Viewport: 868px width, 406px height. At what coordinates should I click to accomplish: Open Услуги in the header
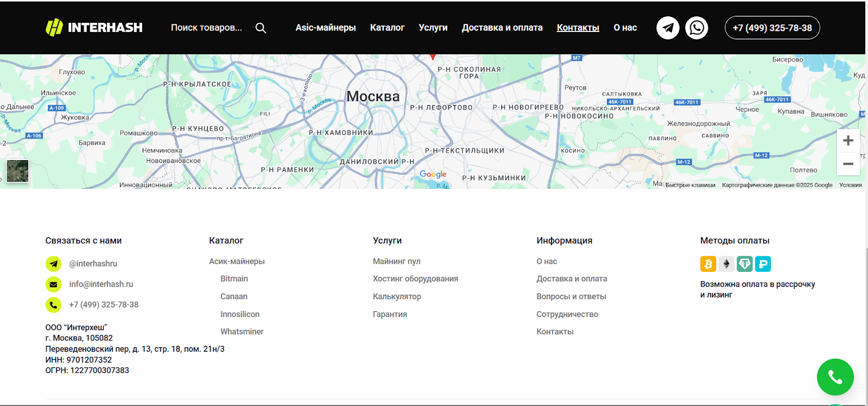click(x=433, y=28)
